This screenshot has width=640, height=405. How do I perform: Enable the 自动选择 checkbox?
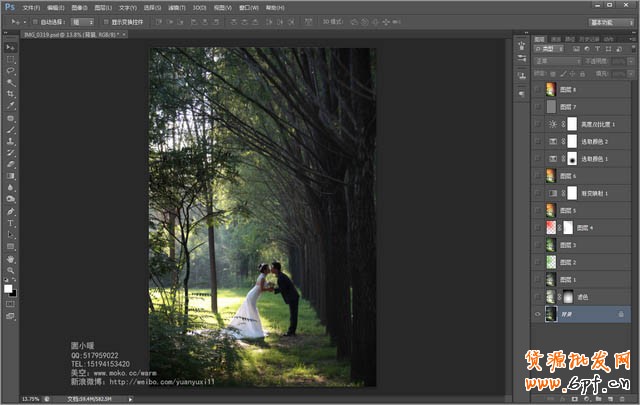coord(35,21)
